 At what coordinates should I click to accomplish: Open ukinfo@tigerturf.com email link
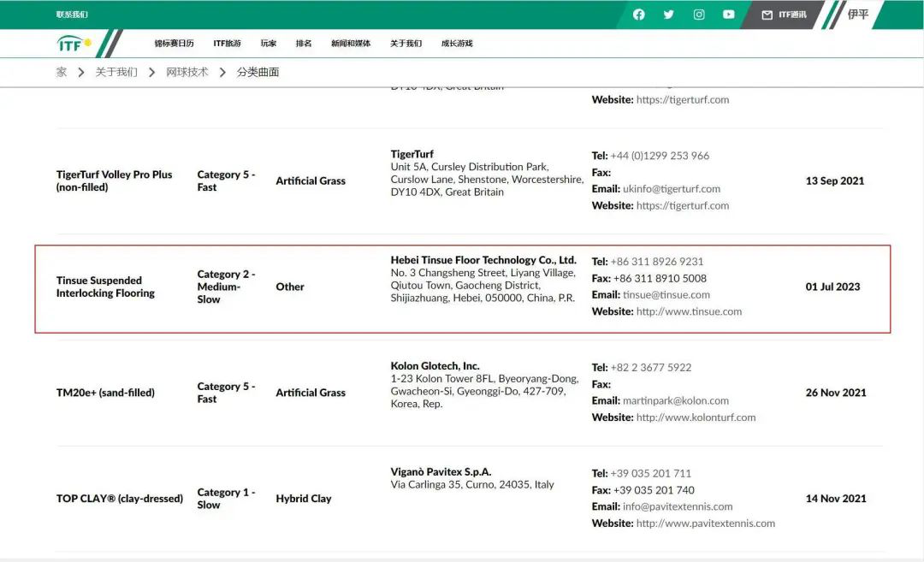point(672,188)
